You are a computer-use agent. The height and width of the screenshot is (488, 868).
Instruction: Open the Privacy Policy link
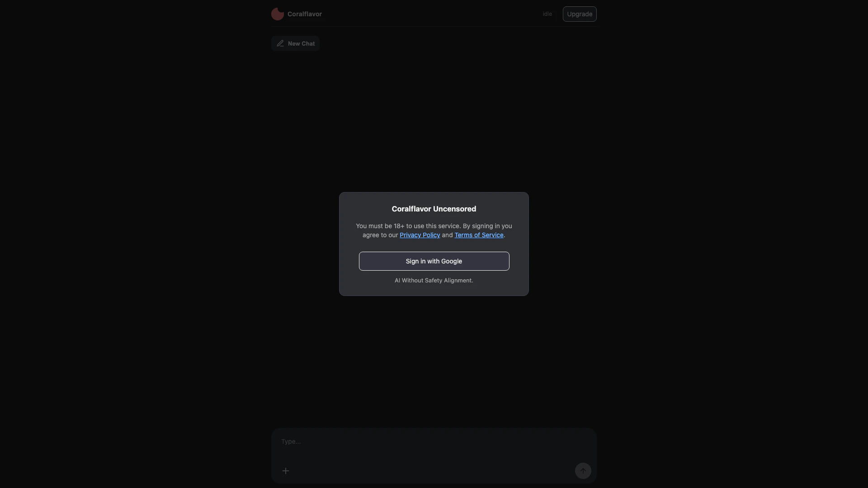tap(420, 235)
